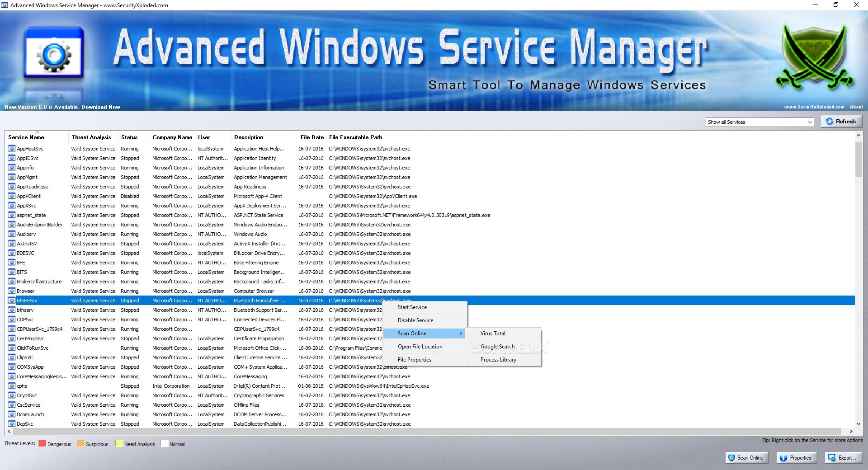Click the Browser service row icon
This screenshot has height=470, width=868.
(12, 291)
